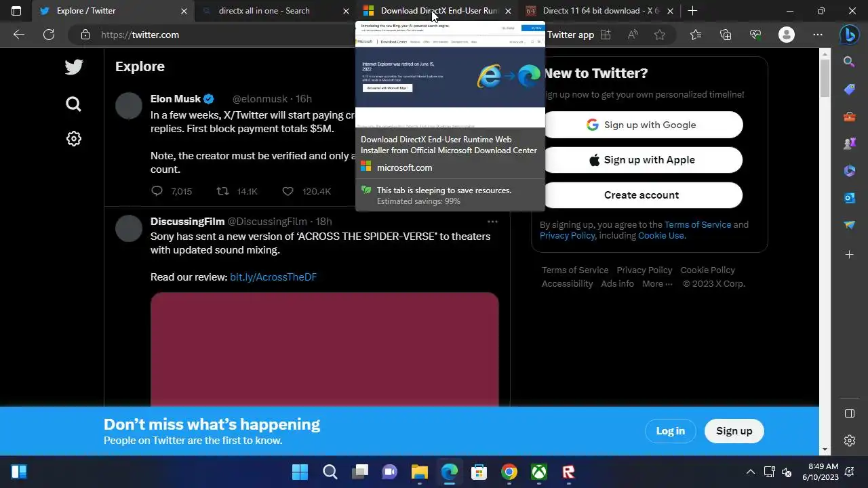Open Twitter settings gear in the sidebar
868x488 pixels.
tap(74, 138)
